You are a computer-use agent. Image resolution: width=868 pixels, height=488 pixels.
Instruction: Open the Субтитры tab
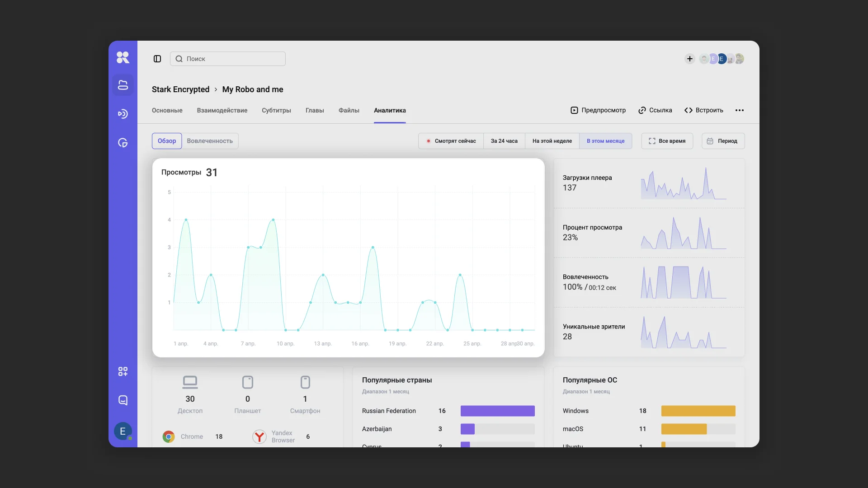[x=276, y=110]
